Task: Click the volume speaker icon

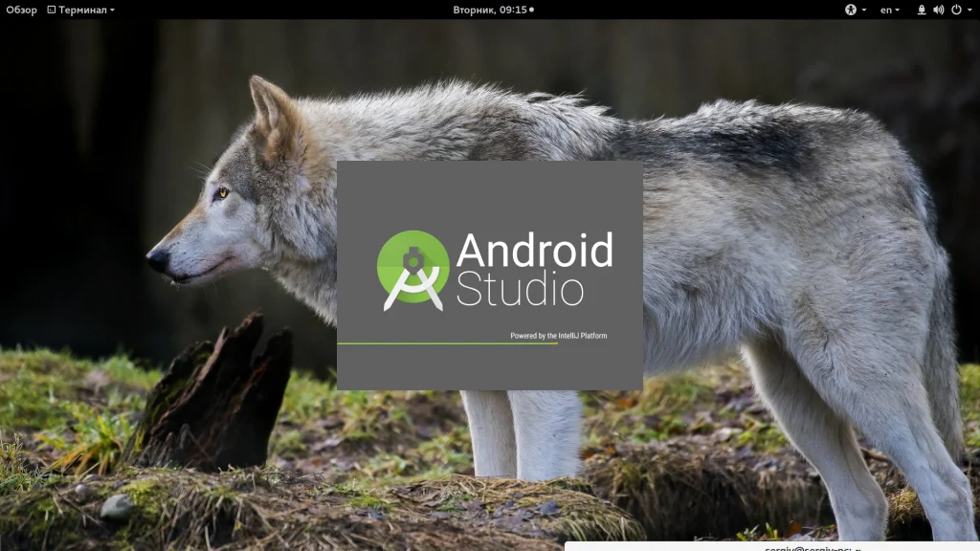Action: [x=939, y=10]
